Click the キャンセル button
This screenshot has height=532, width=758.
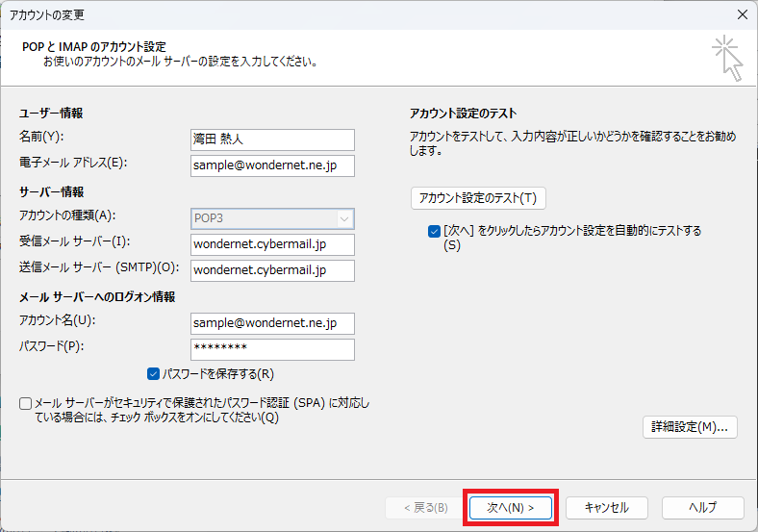coord(607,508)
